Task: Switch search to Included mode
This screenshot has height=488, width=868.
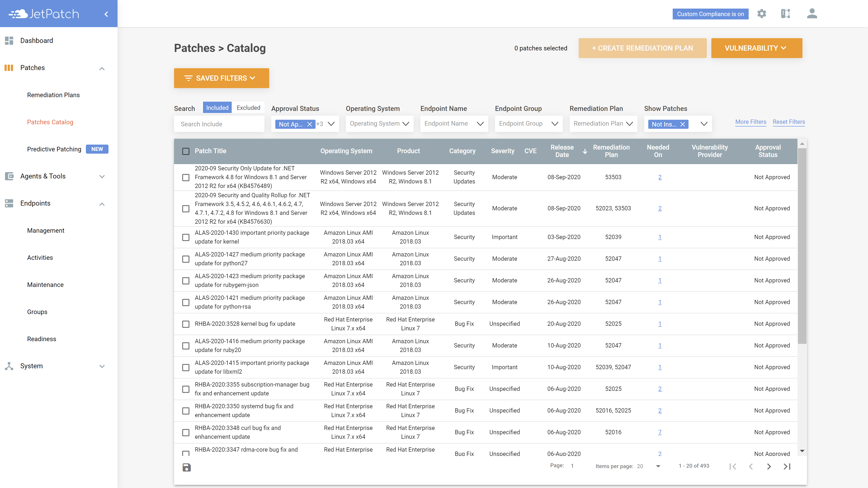Action: click(217, 108)
